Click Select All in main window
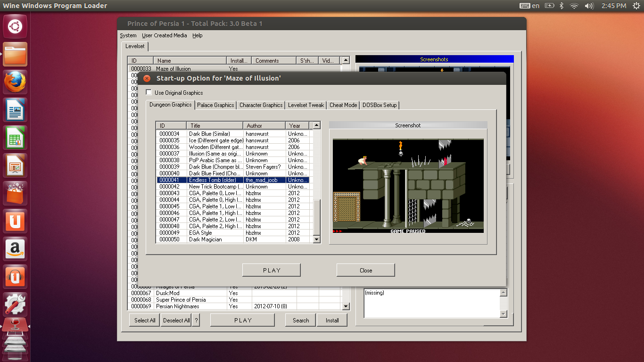Image resolution: width=644 pixels, height=362 pixels. (145, 320)
